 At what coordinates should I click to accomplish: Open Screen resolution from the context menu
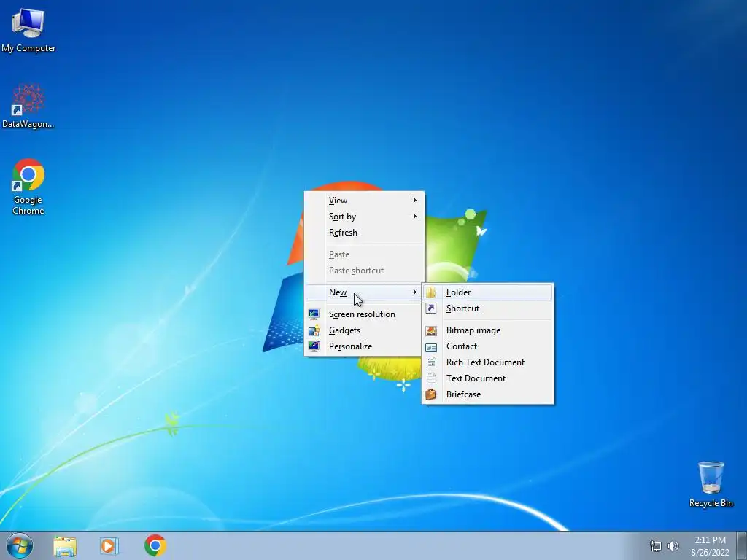coord(365,314)
